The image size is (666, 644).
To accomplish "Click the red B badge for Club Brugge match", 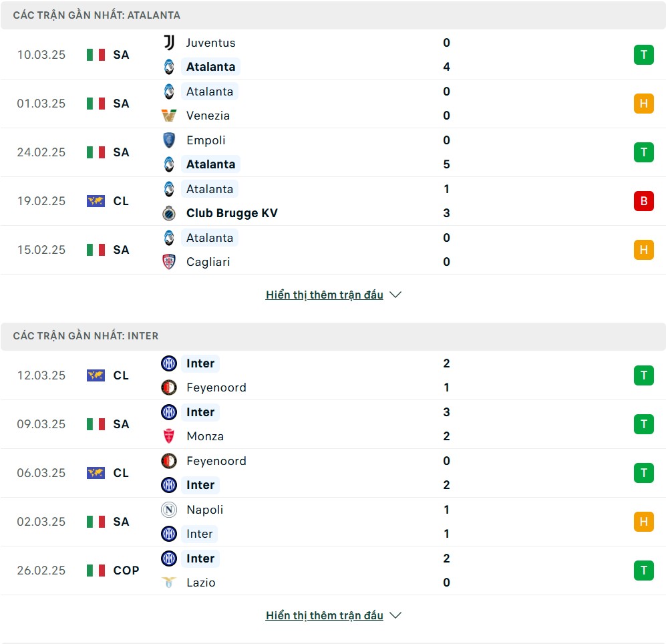I will 643,201.
